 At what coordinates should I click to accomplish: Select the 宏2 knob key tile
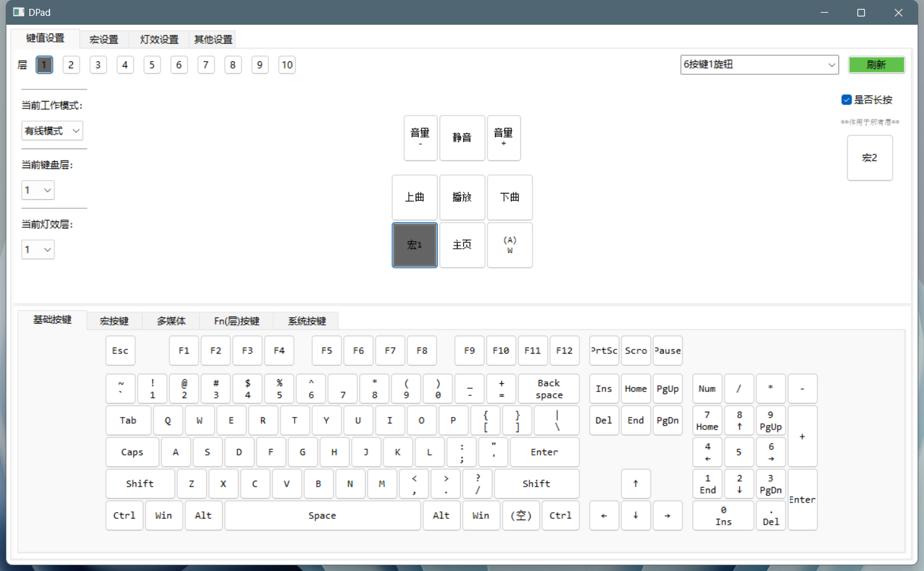click(869, 158)
